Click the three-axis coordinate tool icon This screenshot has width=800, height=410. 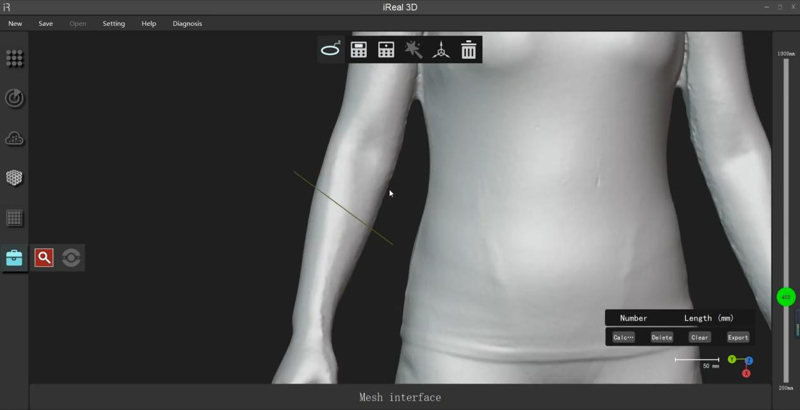(x=441, y=49)
